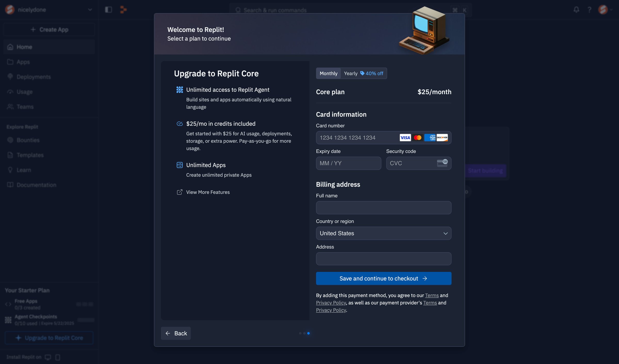Open Learn in the sidebar

[49, 170]
